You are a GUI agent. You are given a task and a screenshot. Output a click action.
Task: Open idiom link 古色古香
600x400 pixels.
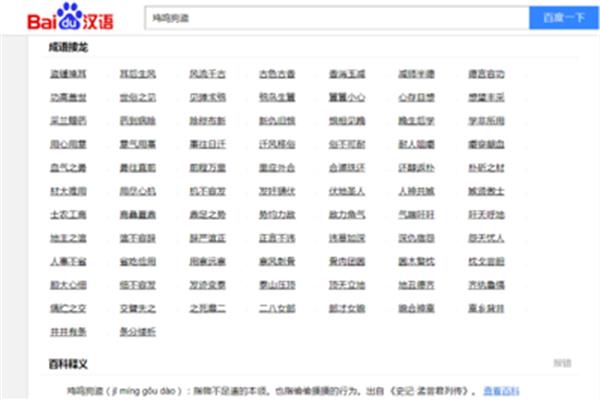[277, 74]
